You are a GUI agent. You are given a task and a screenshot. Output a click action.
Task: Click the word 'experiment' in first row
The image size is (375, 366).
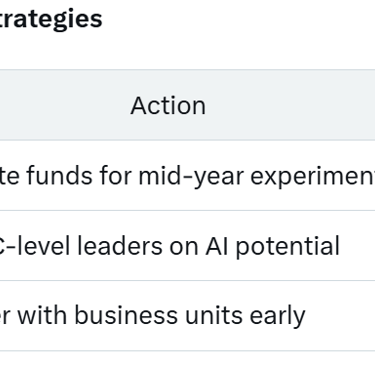pos(312,177)
